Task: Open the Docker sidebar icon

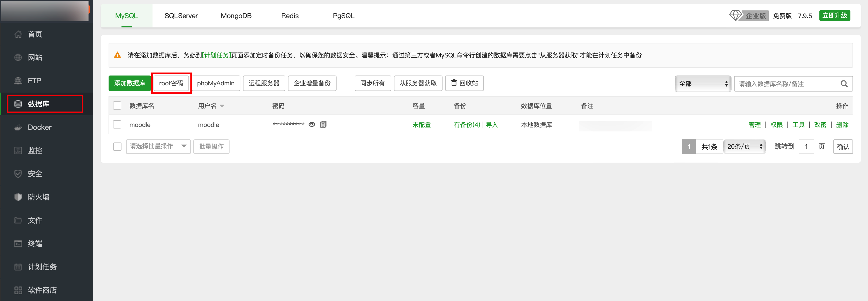Action: click(x=18, y=127)
